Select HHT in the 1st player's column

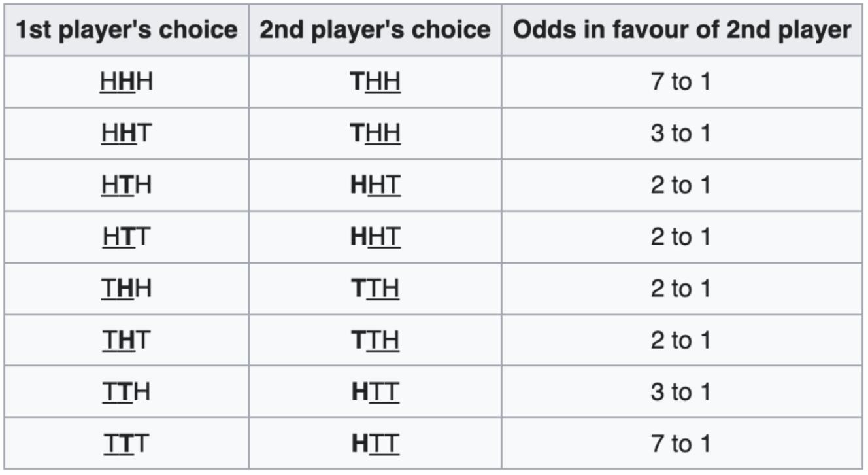tap(126, 133)
